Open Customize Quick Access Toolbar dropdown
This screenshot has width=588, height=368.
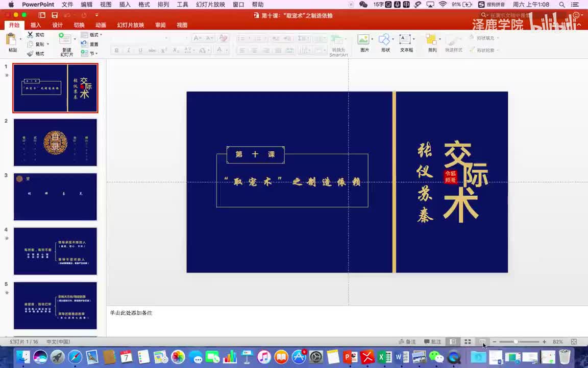[x=97, y=15]
